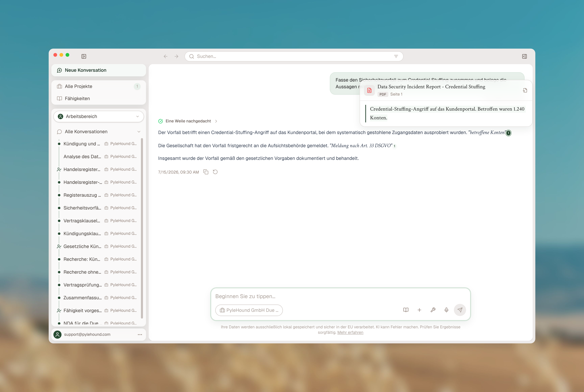
Task: Expand 'Eine Weile nachgedacht' reasoning
Action: coord(188,121)
